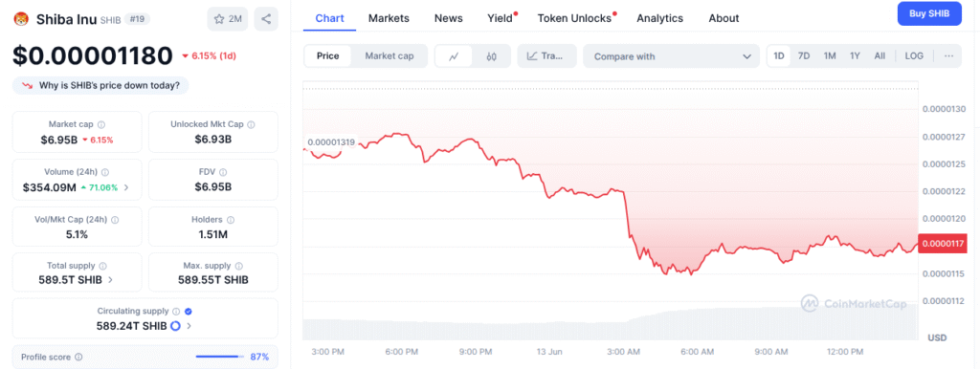
Task: Open the Compare with dropdown
Action: pos(671,56)
